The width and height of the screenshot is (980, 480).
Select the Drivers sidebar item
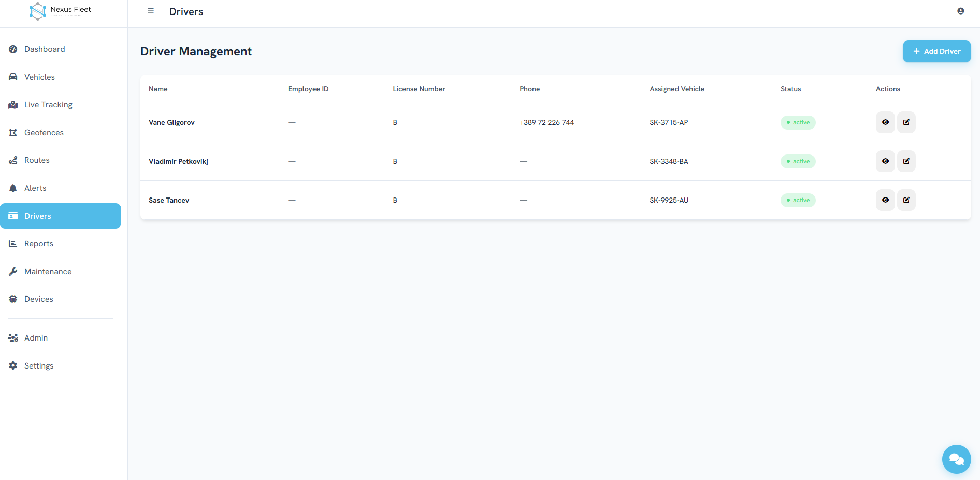[61, 216]
